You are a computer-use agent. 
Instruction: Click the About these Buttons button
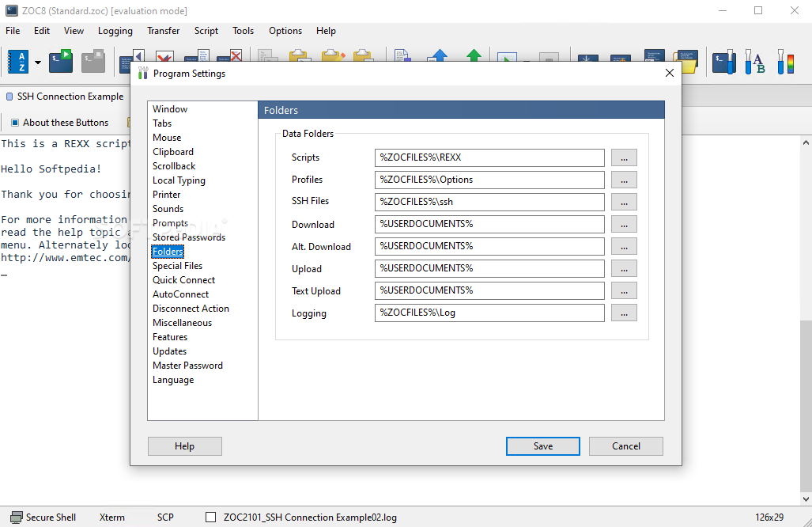tap(60, 123)
